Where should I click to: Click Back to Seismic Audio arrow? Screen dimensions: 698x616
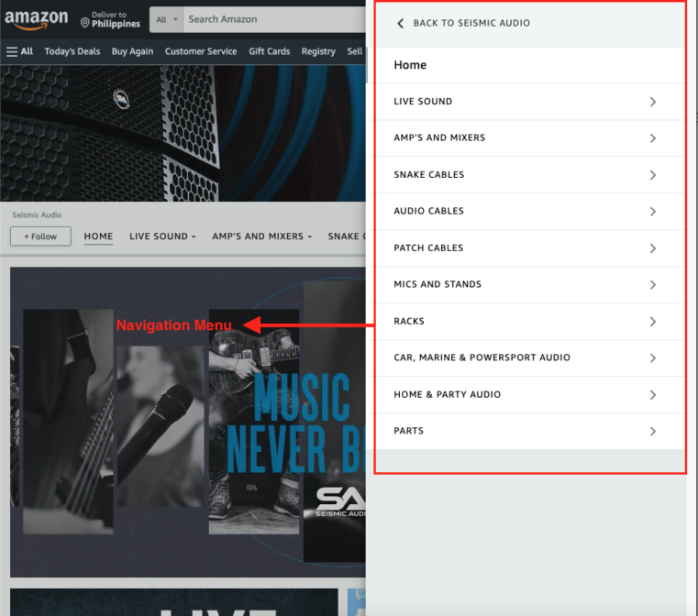tap(400, 23)
